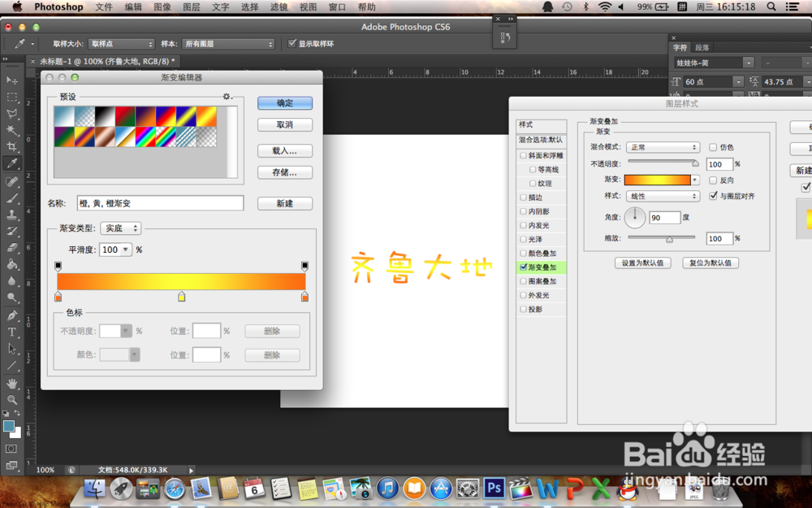Click the 存储... button

point(285,172)
